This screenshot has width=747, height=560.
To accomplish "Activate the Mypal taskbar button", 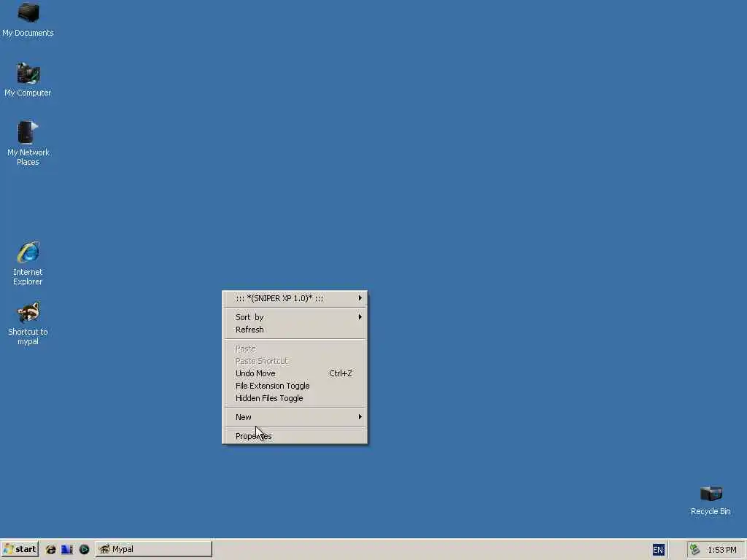I will coord(153,549).
